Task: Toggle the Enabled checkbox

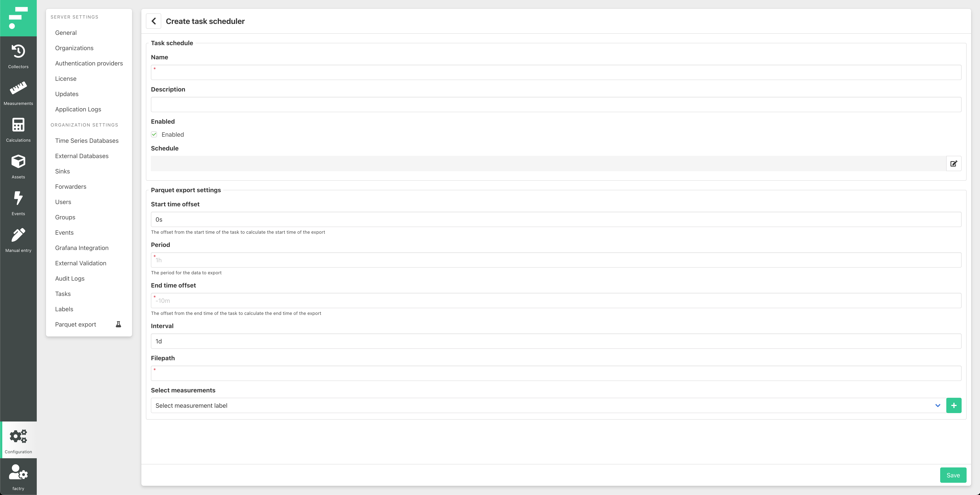Action: click(154, 135)
